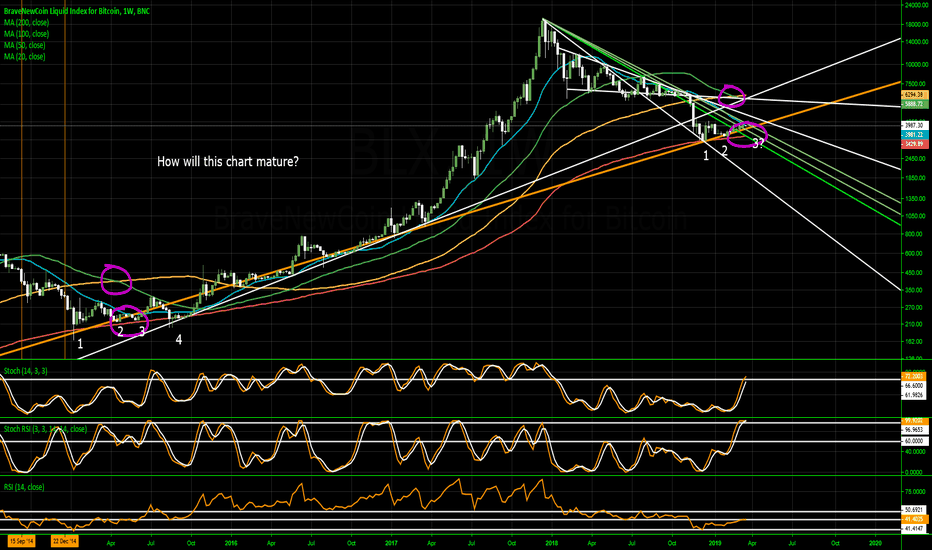Open the RSI (14, close) indicator label
The image size is (932, 550).
[24, 487]
